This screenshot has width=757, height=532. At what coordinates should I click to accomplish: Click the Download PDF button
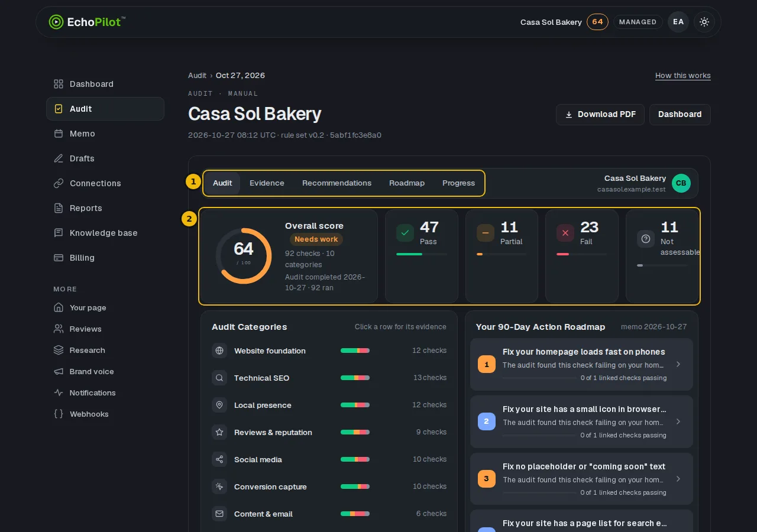point(600,115)
